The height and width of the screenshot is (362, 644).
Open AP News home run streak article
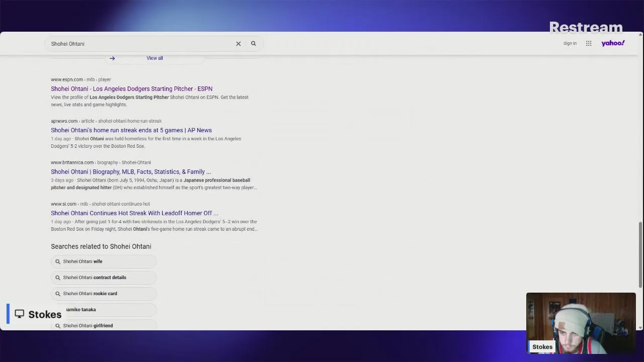coord(131,130)
